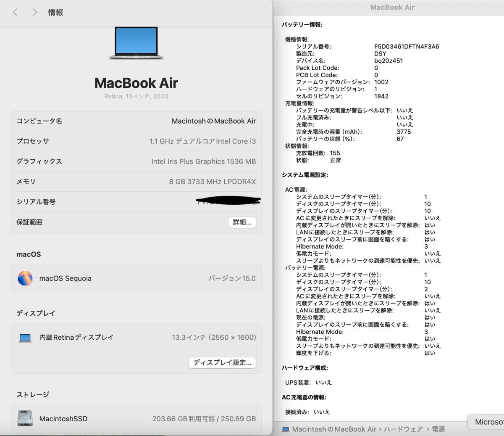Screen dimensions: 504x436
Task: Click the Retina, 13インチ, 2020 subtitle
Action: point(136,96)
